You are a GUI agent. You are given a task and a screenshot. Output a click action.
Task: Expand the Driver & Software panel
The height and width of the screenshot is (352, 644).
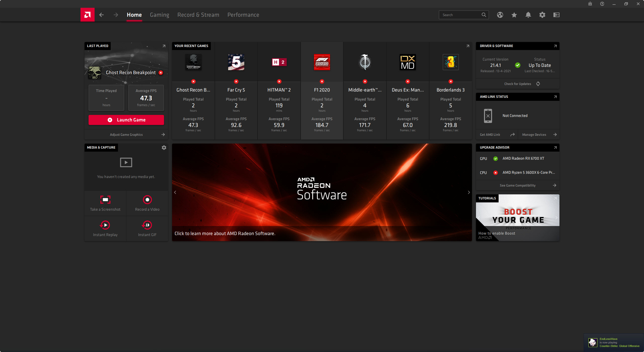(555, 46)
